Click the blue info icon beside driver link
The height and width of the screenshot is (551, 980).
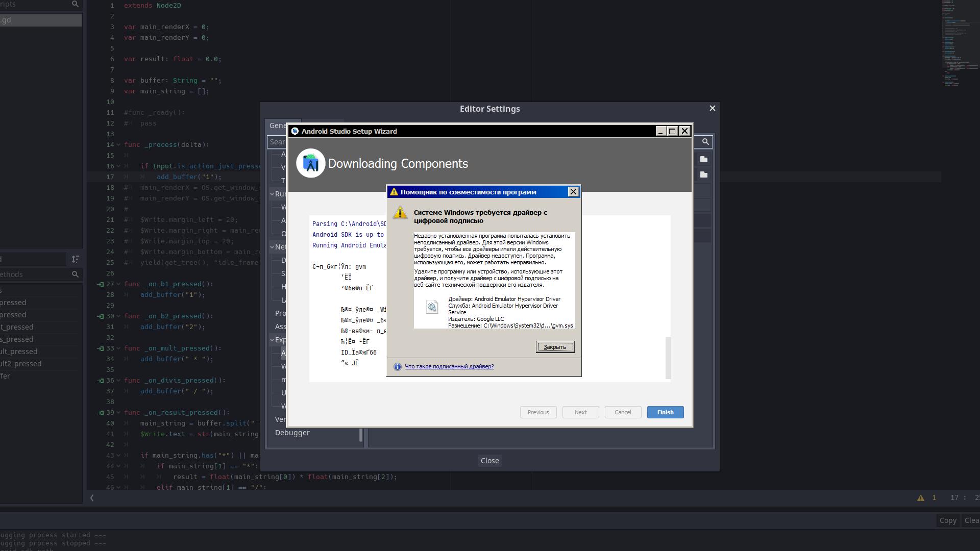pyautogui.click(x=398, y=367)
